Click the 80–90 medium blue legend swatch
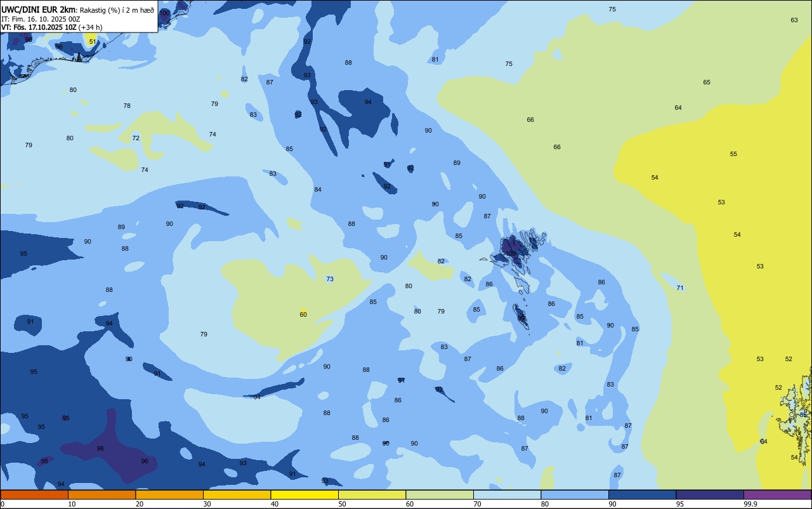 [x=575, y=495]
